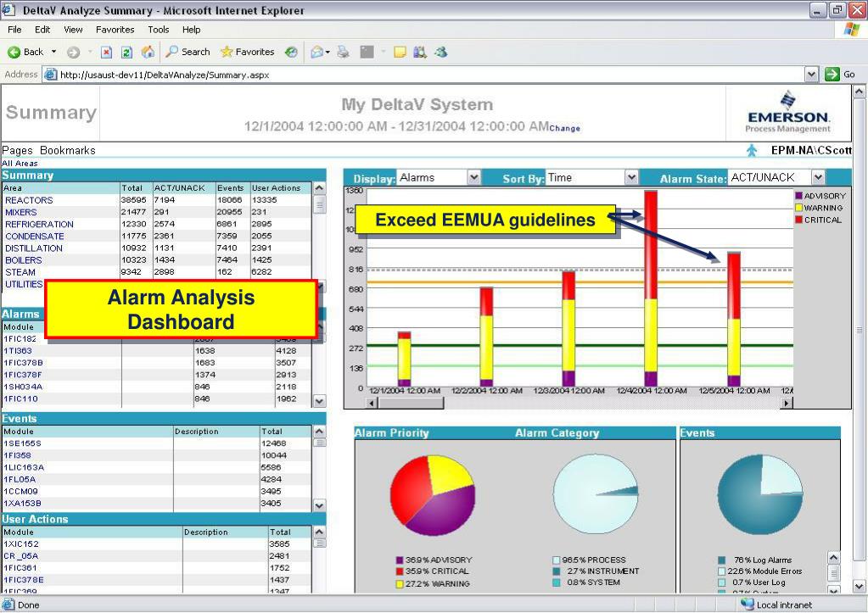The height and width of the screenshot is (613, 868).
Task: Open the Bookmarks menu link
Action: [x=68, y=150]
